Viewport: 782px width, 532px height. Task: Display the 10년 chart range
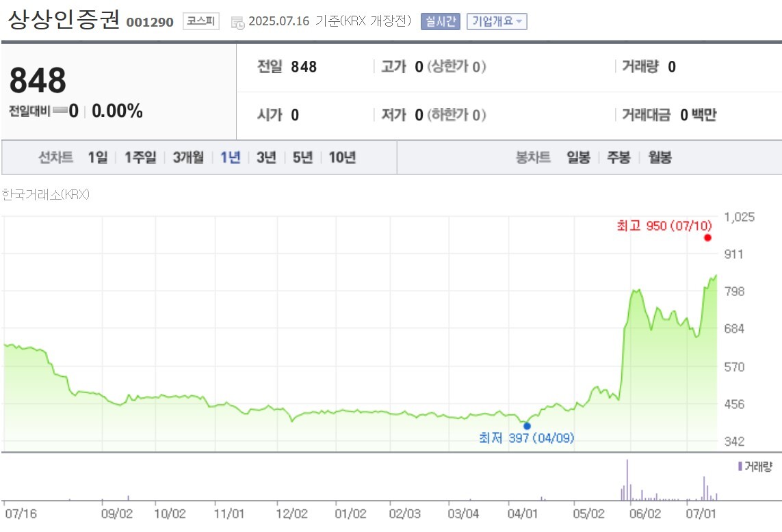(x=342, y=157)
